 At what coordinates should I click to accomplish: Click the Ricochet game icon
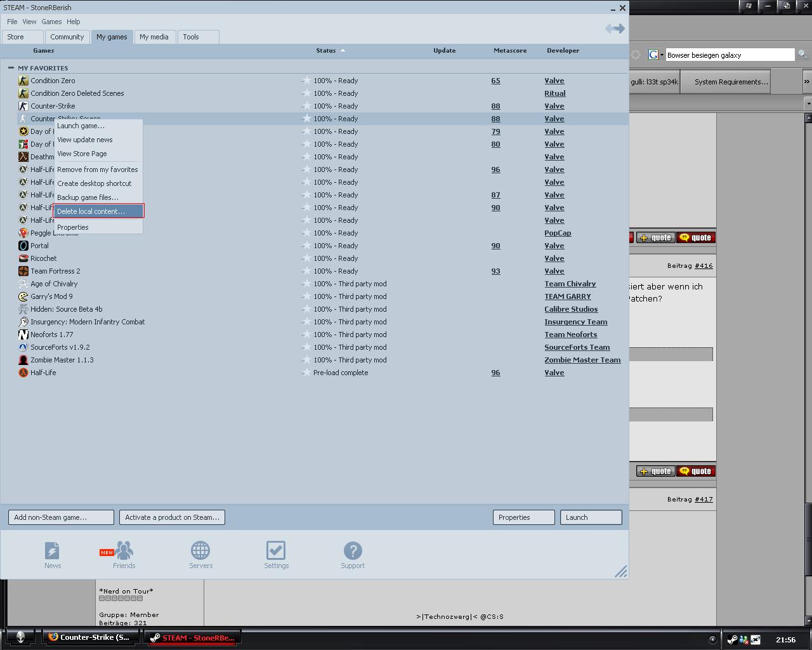click(23, 258)
